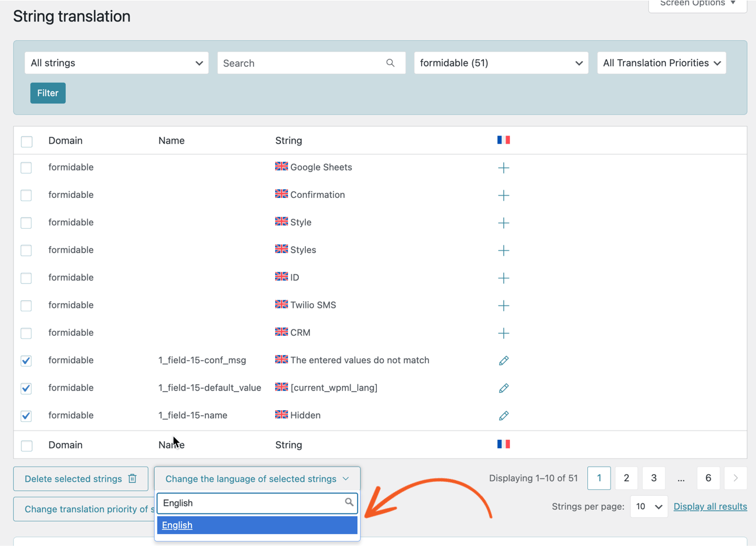Go to page 6

(x=708, y=478)
